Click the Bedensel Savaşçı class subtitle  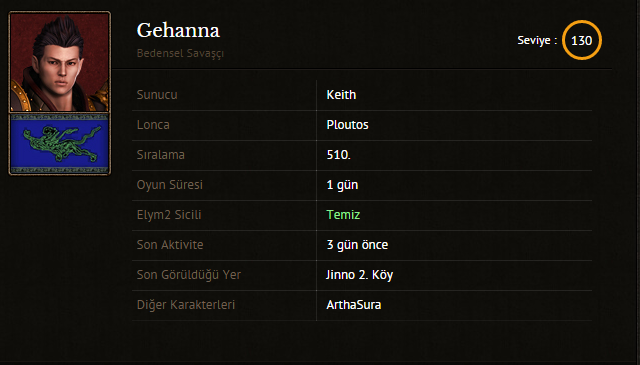tap(180, 53)
